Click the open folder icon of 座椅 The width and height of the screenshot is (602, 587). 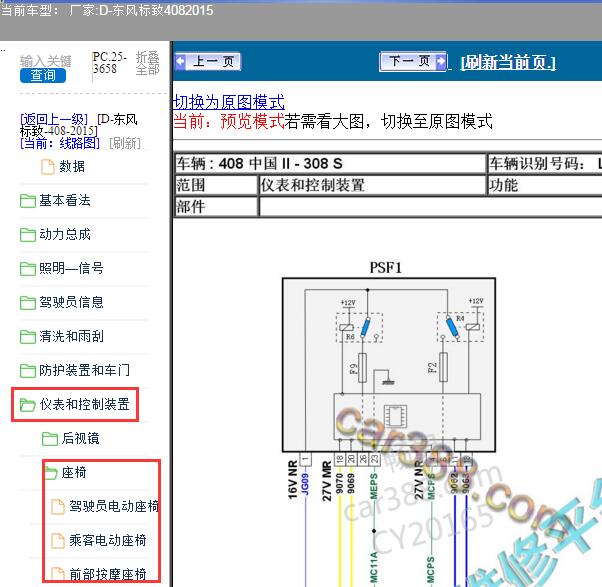point(51,473)
